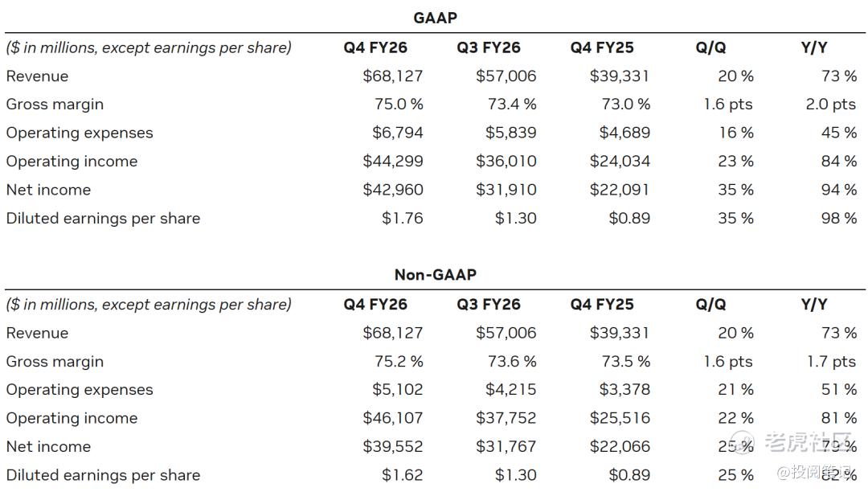The width and height of the screenshot is (868, 492).
Task: Click the Non-GAAP table heading
Action: [x=435, y=274]
